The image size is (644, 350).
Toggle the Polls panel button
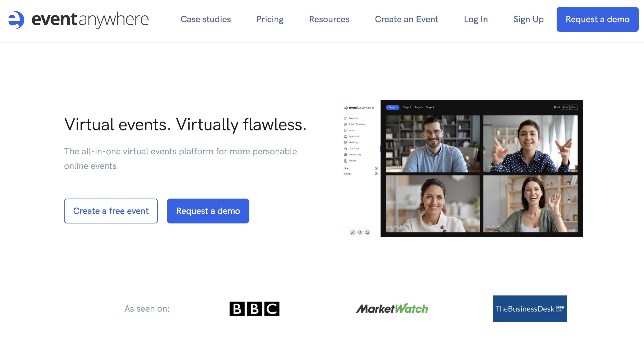tap(566, 107)
